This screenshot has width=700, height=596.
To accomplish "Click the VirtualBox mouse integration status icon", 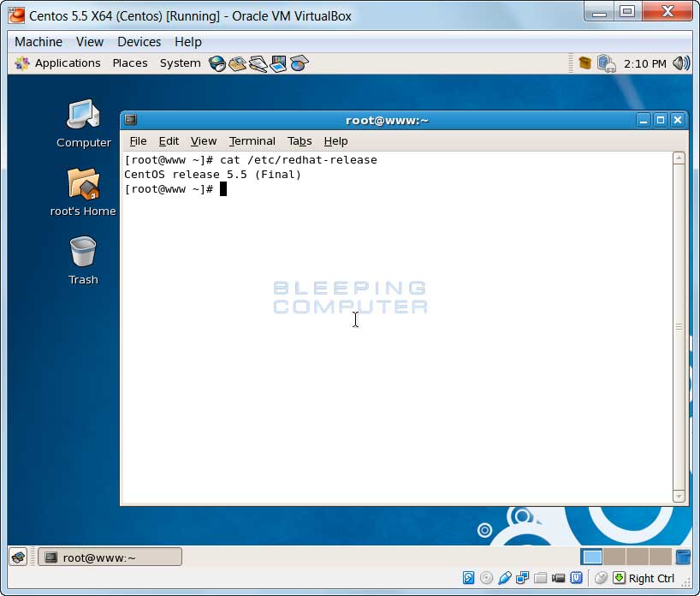I will pos(601,578).
